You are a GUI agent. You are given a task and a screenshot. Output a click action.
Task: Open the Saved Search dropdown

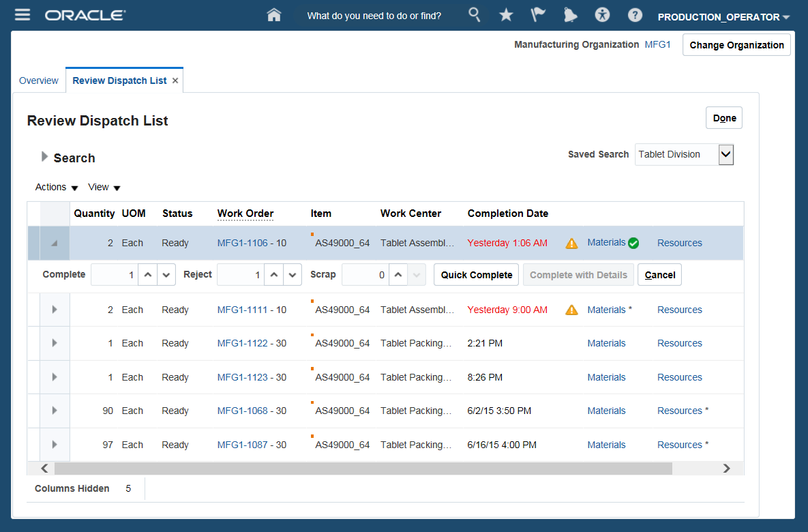726,155
